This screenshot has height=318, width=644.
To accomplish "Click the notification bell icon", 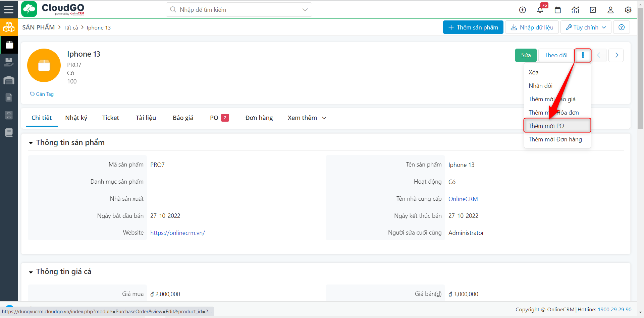I will (540, 10).
